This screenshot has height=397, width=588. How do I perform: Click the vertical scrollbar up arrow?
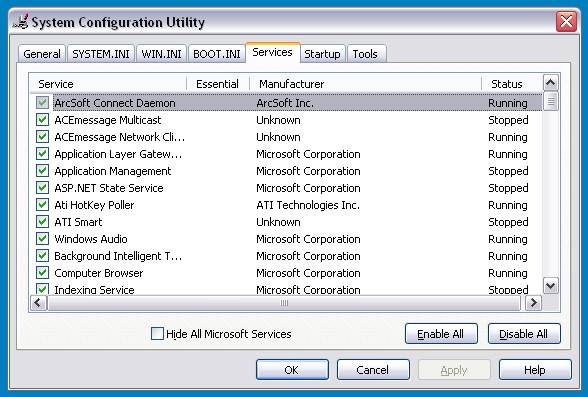pyautogui.click(x=550, y=82)
